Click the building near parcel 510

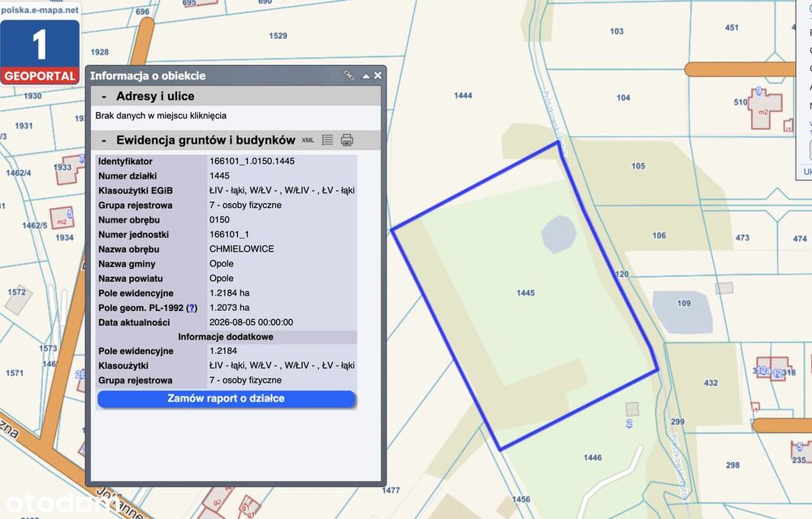tap(766, 110)
